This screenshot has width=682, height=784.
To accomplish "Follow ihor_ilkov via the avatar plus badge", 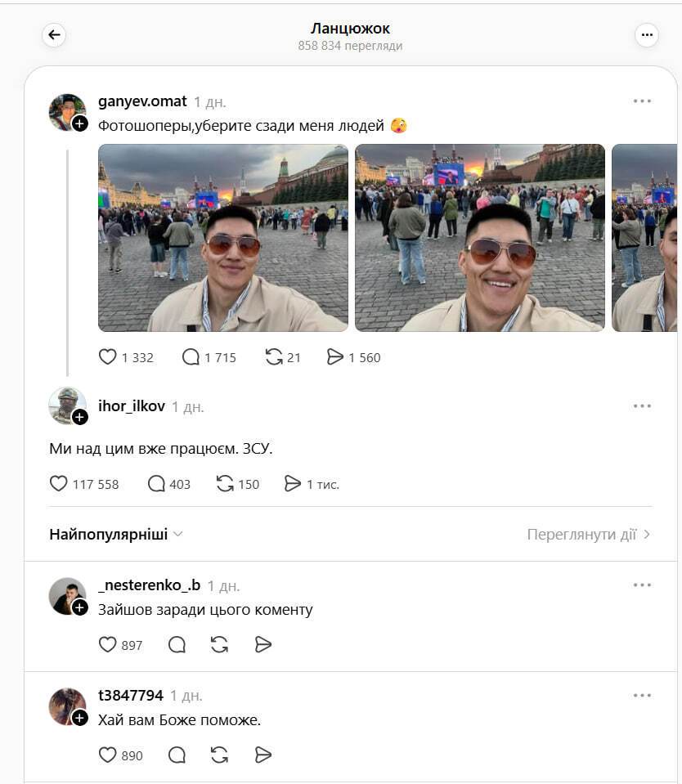I will click(80, 417).
